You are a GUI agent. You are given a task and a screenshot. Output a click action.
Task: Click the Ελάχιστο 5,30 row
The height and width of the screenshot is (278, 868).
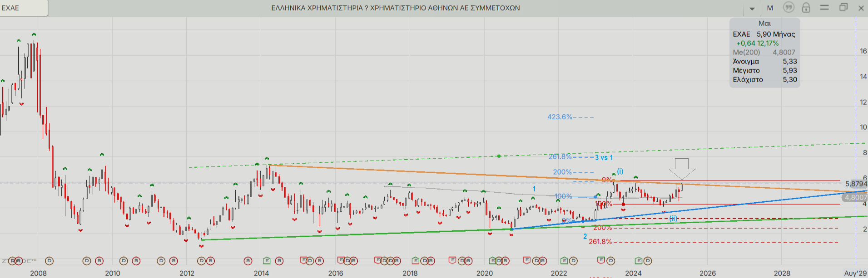coord(765,79)
